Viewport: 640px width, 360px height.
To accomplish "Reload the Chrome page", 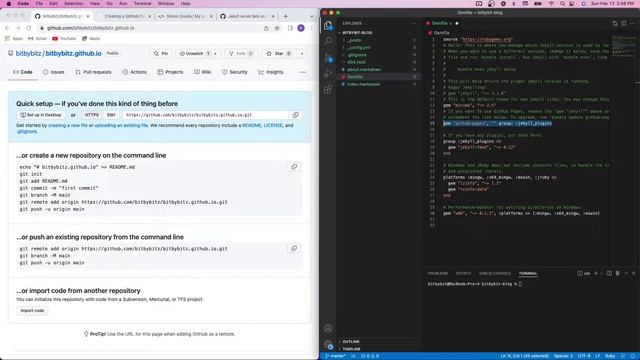I will [x=29, y=28].
